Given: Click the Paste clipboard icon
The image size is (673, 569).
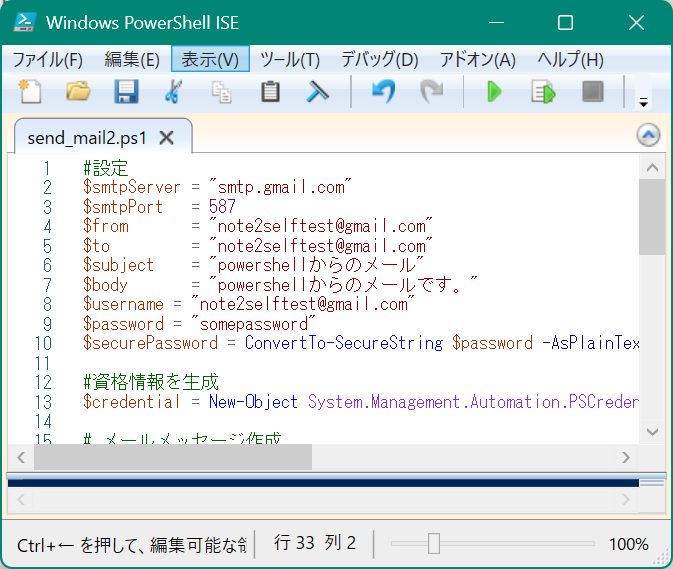Looking at the screenshot, I should pos(270,93).
